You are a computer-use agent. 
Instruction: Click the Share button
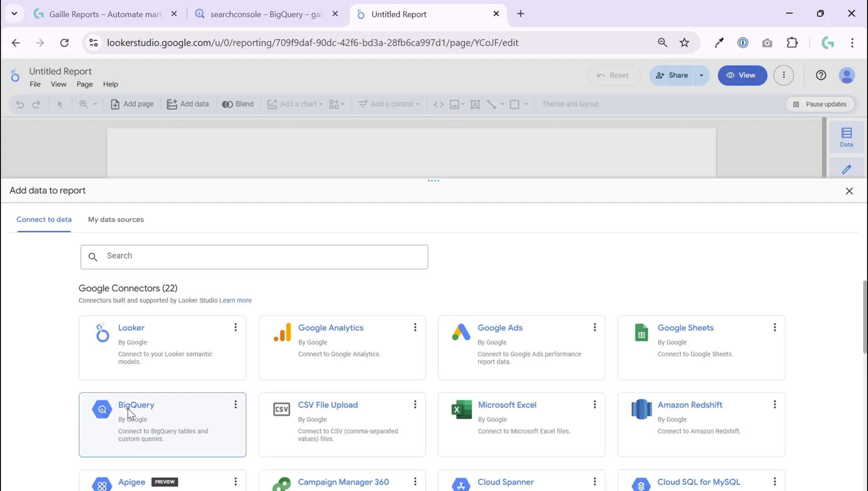[x=671, y=75]
